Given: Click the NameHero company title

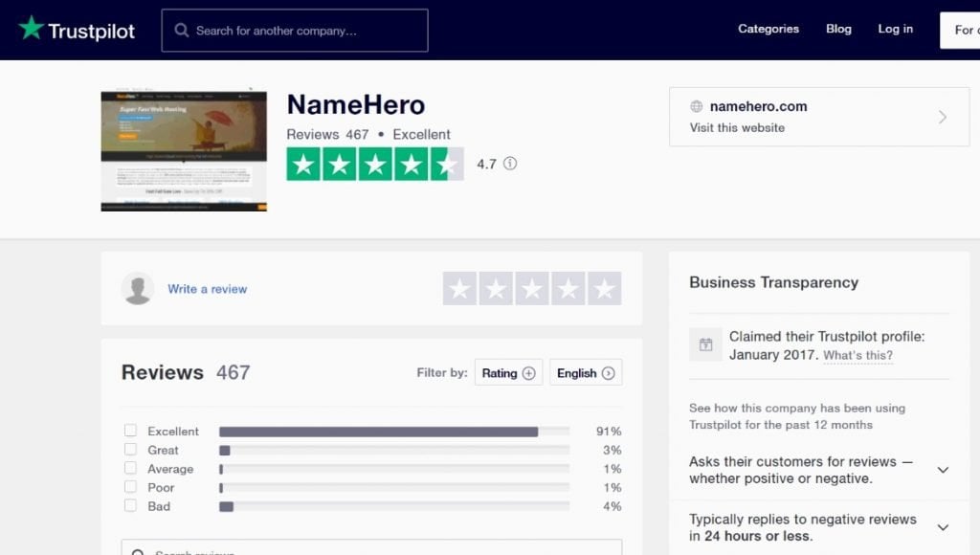Looking at the screenshot, I should 356,104.
